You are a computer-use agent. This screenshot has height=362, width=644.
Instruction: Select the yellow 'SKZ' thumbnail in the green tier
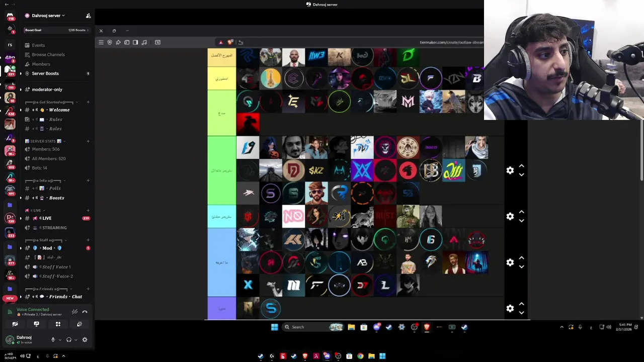pyautogui.click(x=316, y=170)
